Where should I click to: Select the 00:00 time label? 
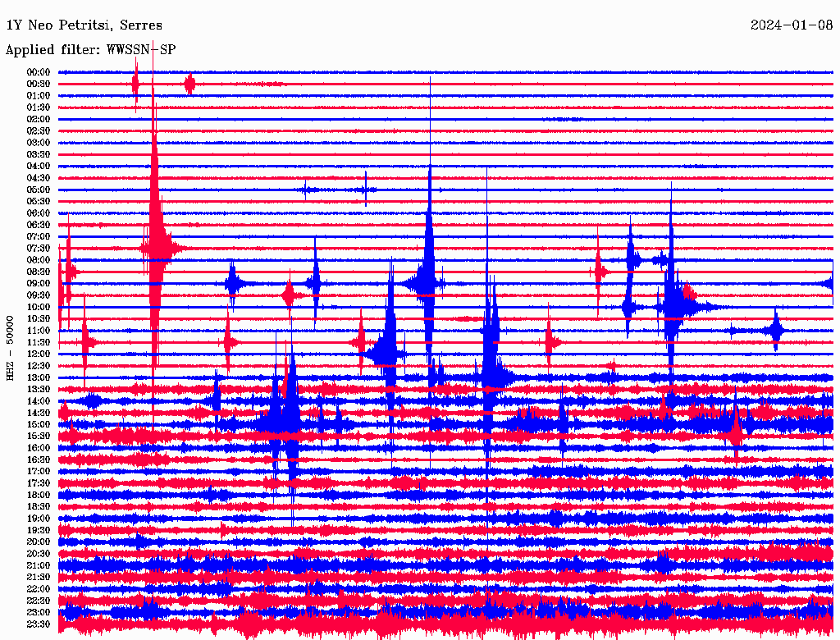point(39,72)
